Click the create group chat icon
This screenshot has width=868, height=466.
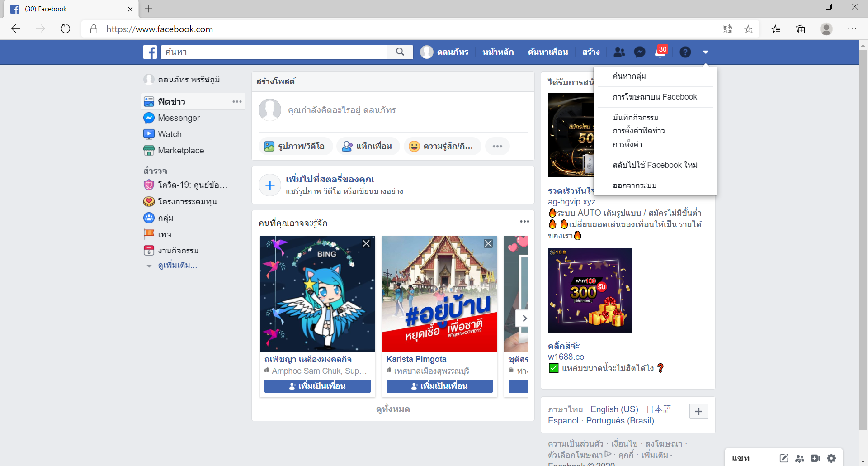tap(800, 458)
